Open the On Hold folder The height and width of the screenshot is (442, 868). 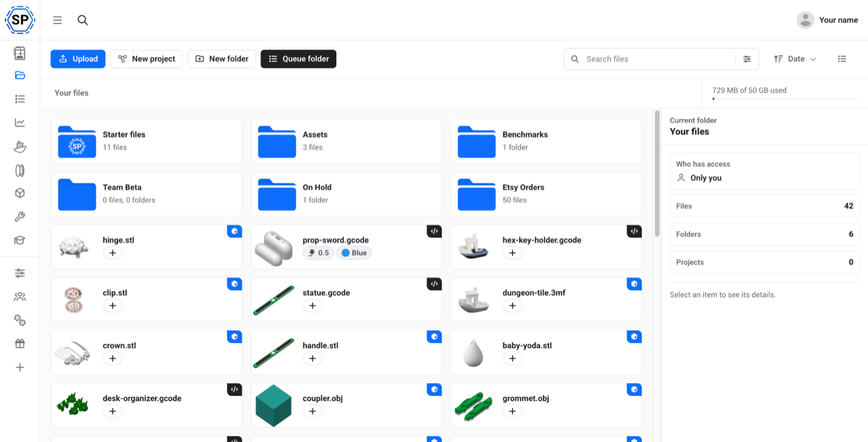(x=347, y=194)
